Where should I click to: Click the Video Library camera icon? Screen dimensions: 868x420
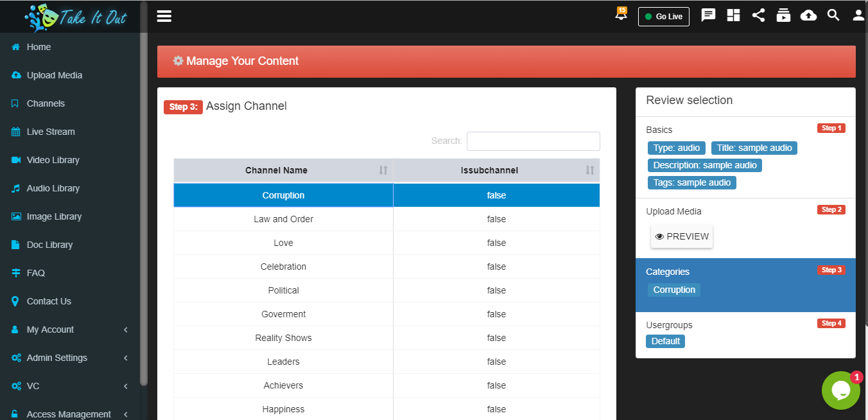point(16,160)
